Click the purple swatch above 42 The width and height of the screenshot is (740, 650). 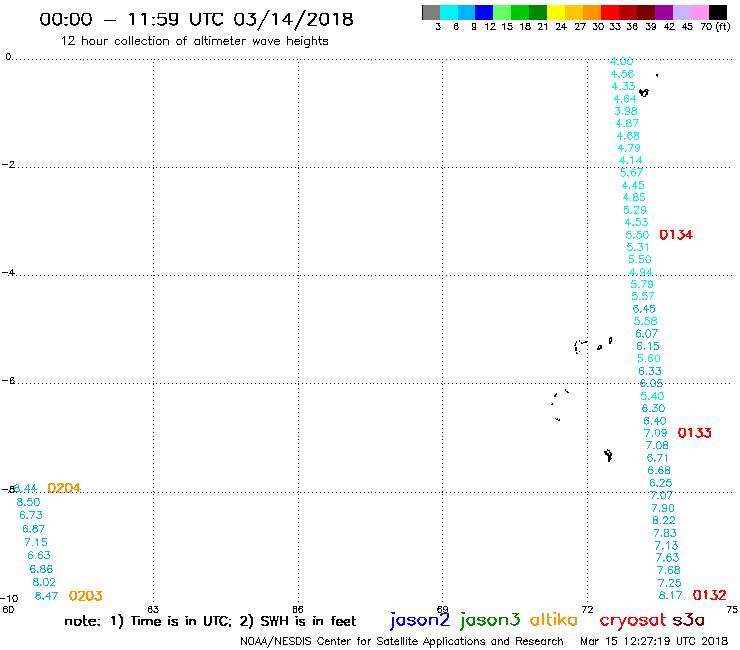point(664,12)
